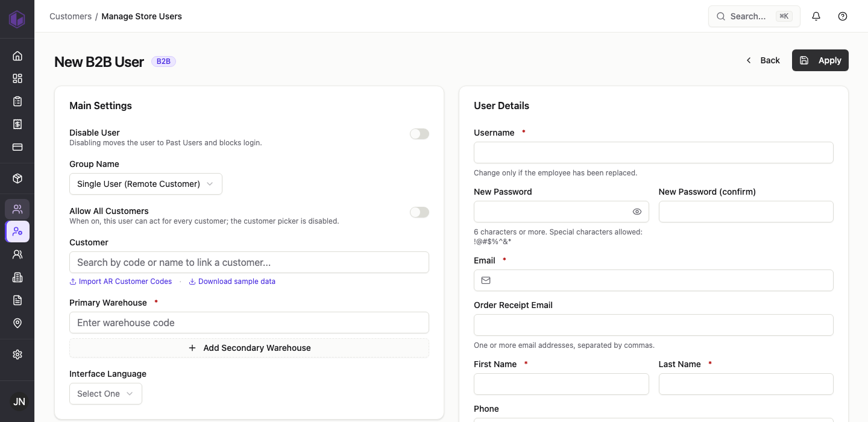Open the JN user avatar
Viewport: 868px width, 422px height.
[19, 402]
